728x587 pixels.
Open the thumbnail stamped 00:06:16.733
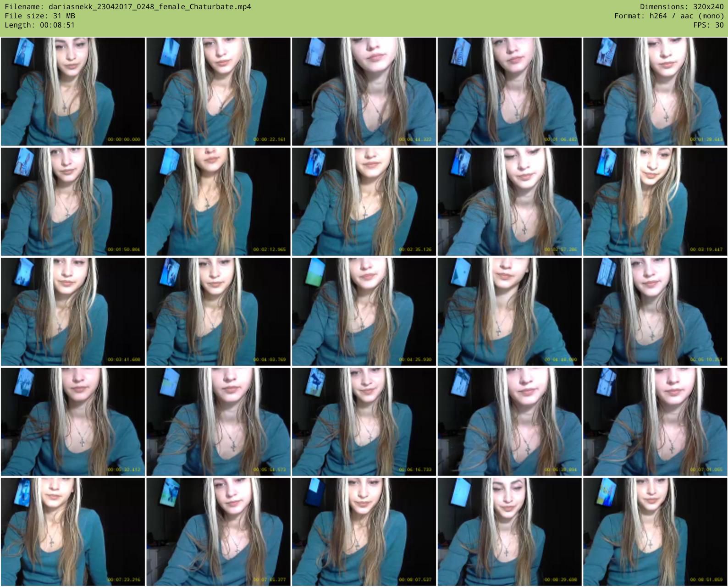364,422
